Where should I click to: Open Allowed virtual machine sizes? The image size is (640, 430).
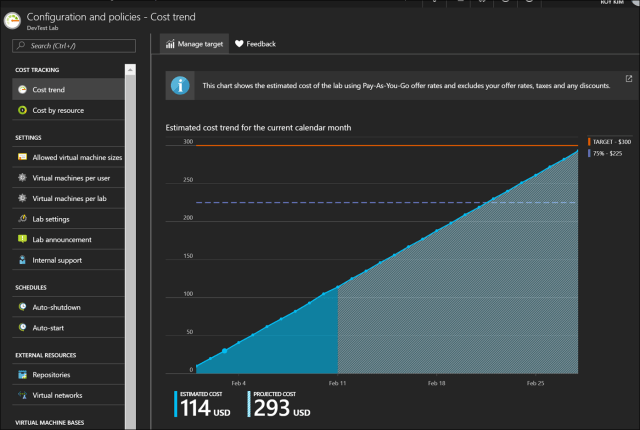tap(77, 157)
